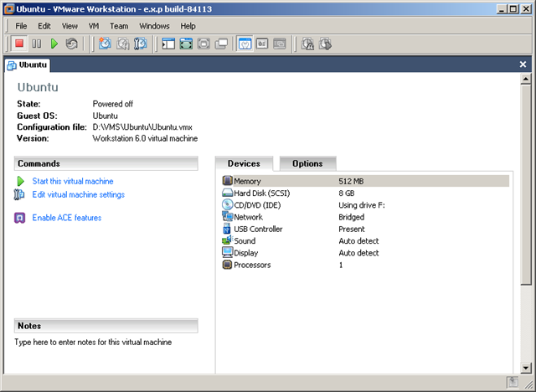Image resolution: width=536 pixels, height=392 pixels.
Task: Click Edit virtual machine settings link
Action: (x=78, y=194)
